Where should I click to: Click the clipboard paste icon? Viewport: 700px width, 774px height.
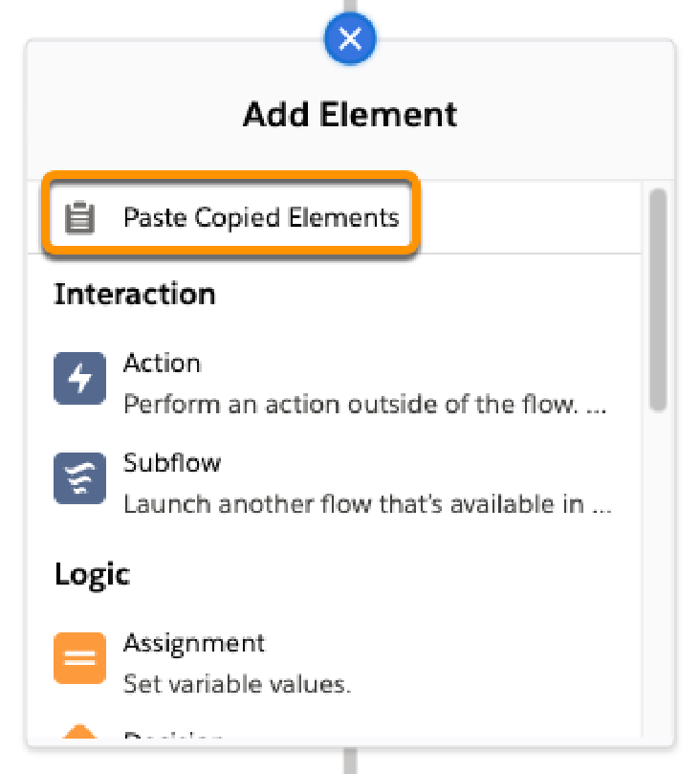coord(79,217)
